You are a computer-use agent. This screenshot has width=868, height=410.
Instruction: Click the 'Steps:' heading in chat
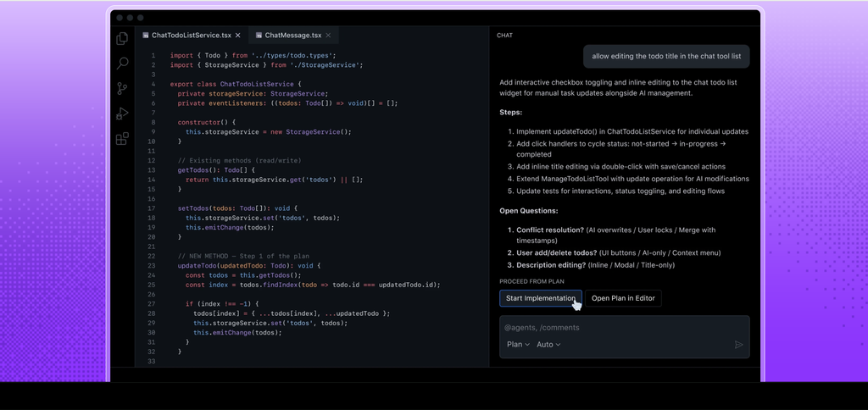(x=511, y=113)
